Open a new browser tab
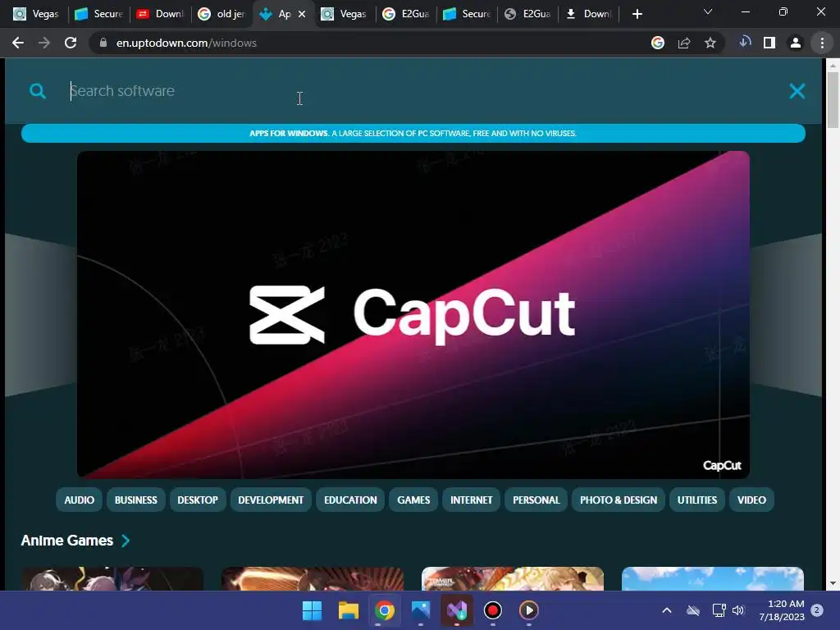The height and width of the screenshot is (630, 840). tap(637, 14)
